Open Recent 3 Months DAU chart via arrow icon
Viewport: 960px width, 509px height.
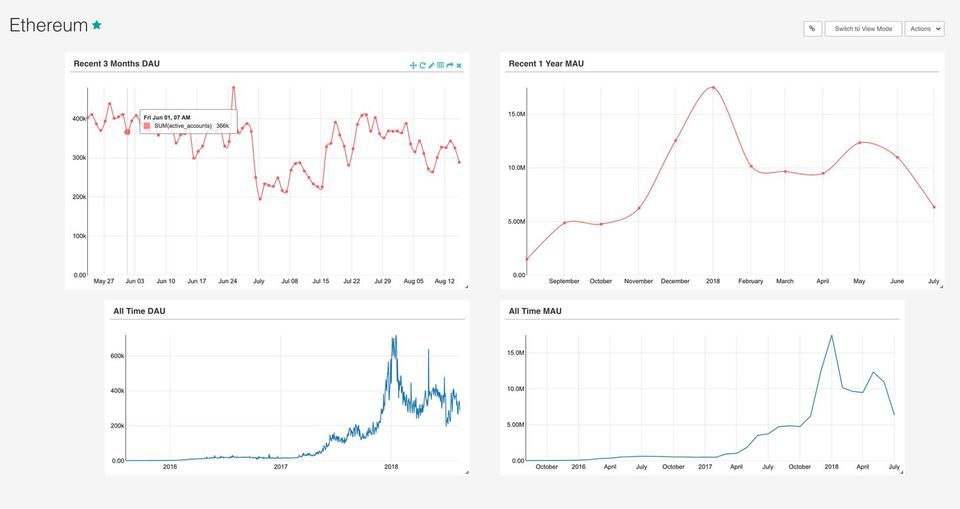[x=450, y=65]
